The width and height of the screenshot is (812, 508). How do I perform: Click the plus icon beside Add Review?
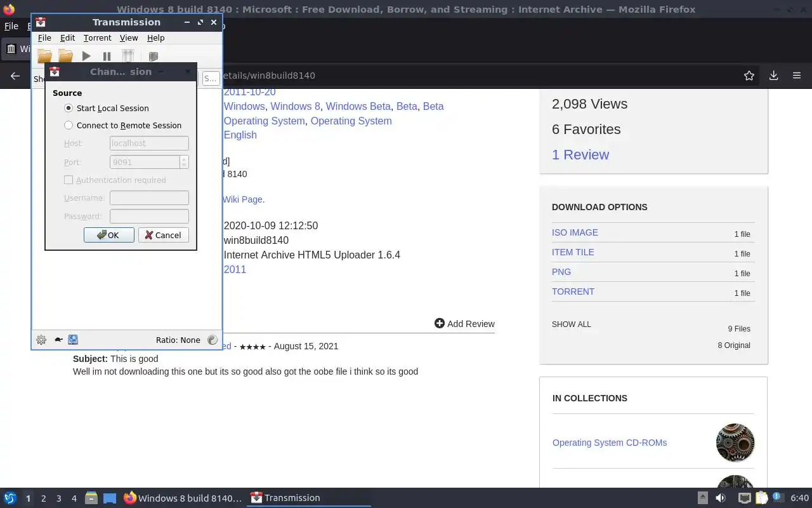[x=440, y=323]
